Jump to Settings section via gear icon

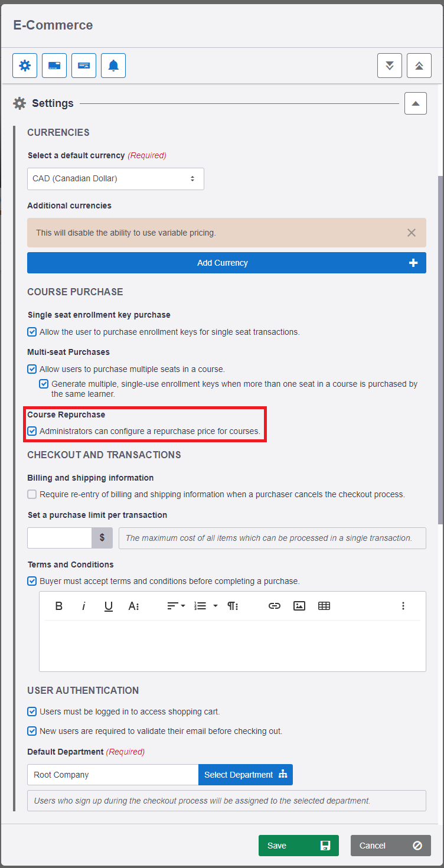click(25, 66)
